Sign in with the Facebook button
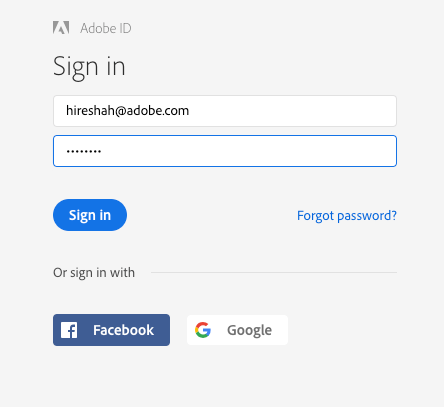The image size is (444, 407). (111, 330)
